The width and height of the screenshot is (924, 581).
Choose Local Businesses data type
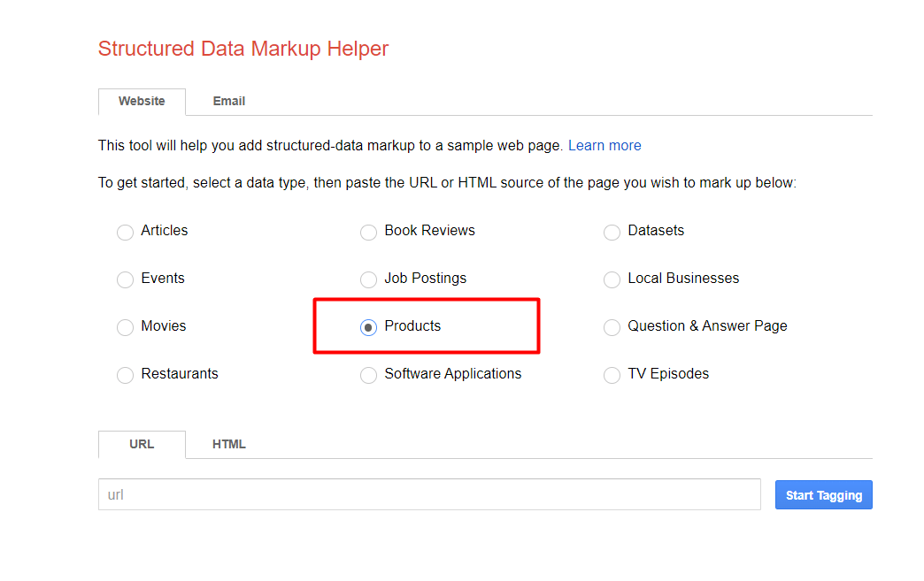point(612,280)
